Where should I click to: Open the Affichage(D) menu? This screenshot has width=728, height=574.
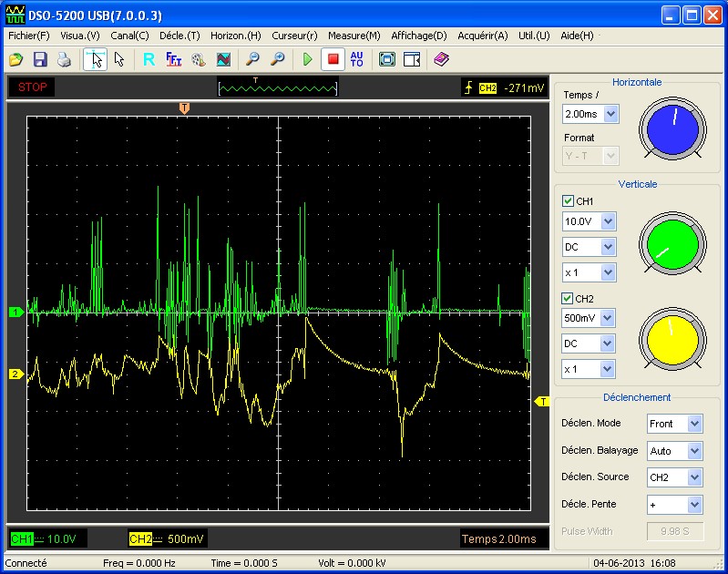click(419, 36)
